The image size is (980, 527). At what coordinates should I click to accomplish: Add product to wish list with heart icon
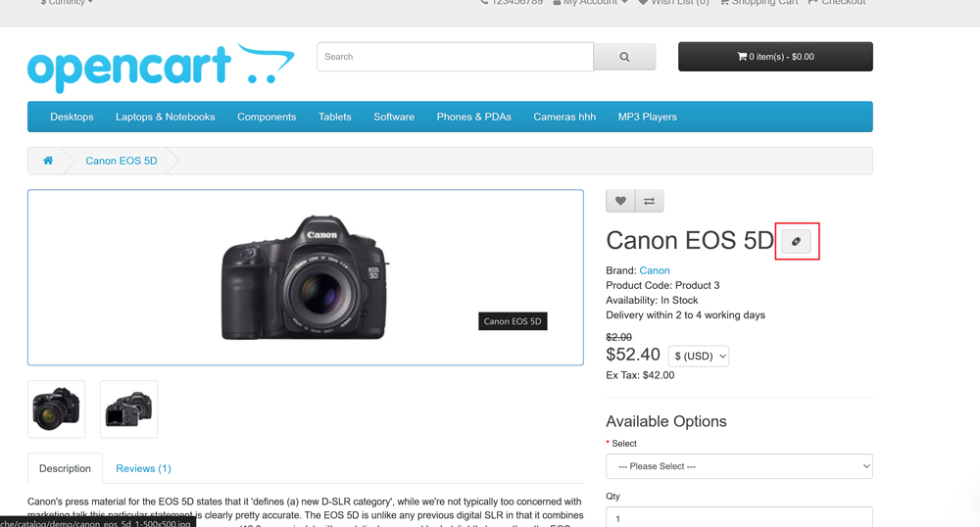(x=620, y=201)
